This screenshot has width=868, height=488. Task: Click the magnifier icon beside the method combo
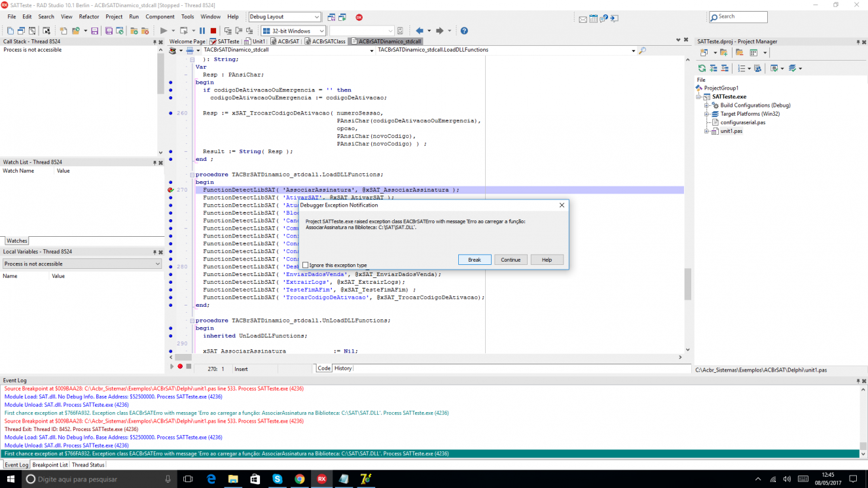pos(642,50)
